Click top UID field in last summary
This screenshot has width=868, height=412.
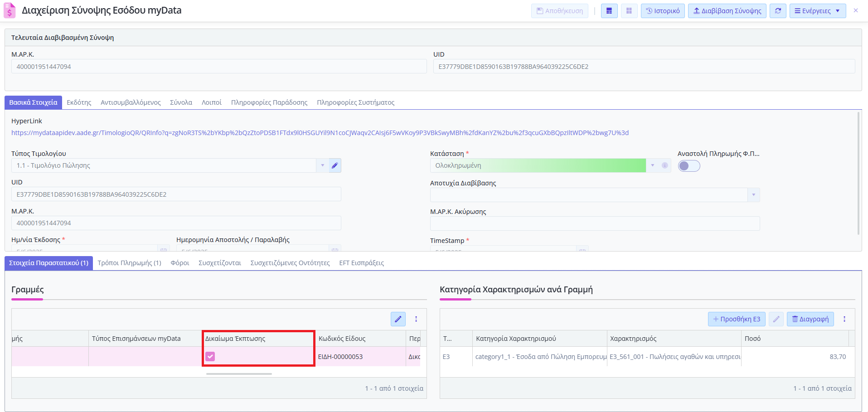click(x=644, y=67)
